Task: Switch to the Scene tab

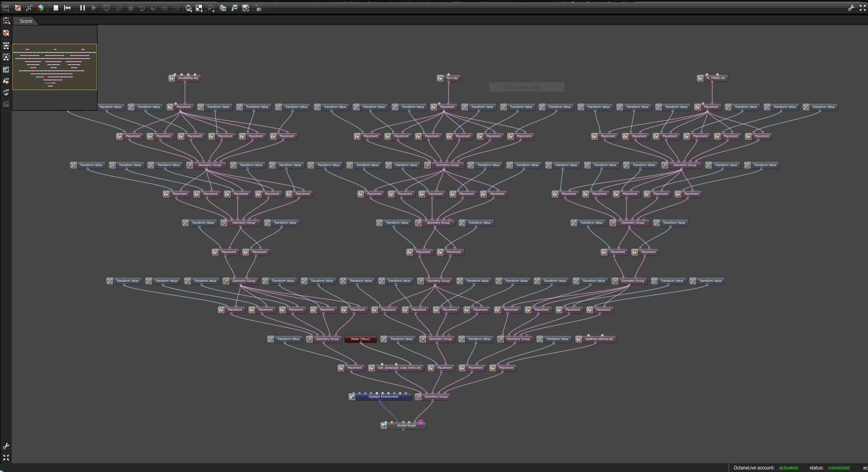Action: [x=26, y=21]
